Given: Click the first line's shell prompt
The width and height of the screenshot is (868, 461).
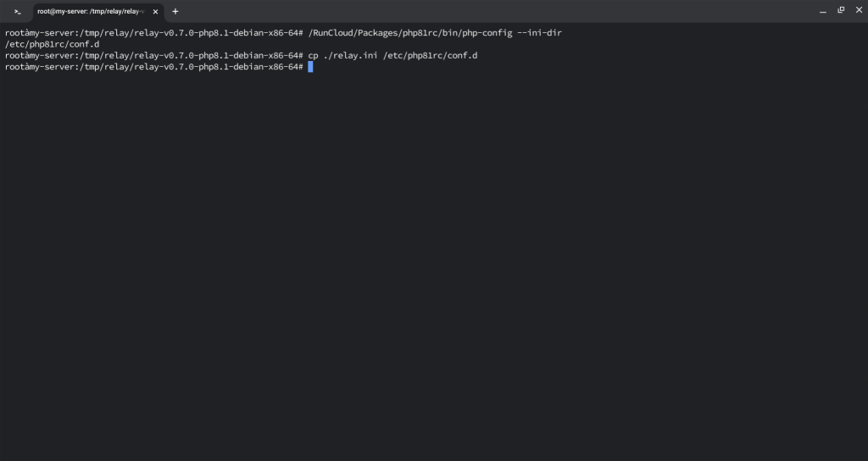Looking at the screenshot, I should 153,32.
